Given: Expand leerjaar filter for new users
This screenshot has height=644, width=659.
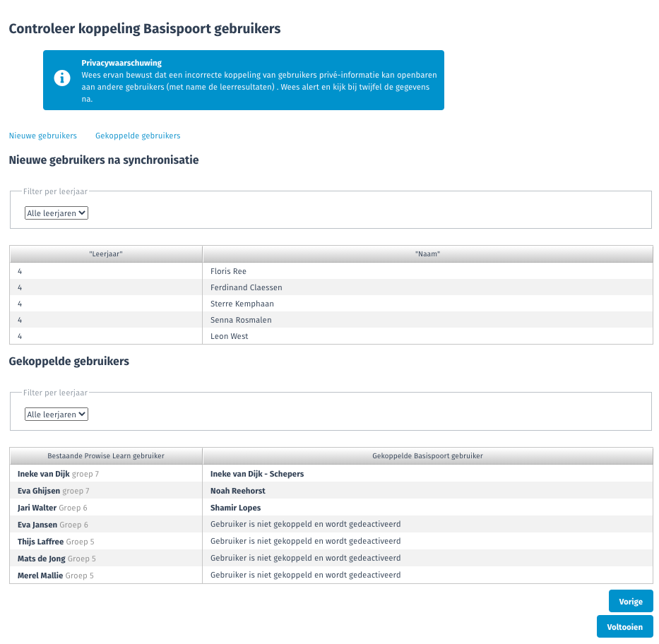Looking at the screenshot, I should pos(57,213).
